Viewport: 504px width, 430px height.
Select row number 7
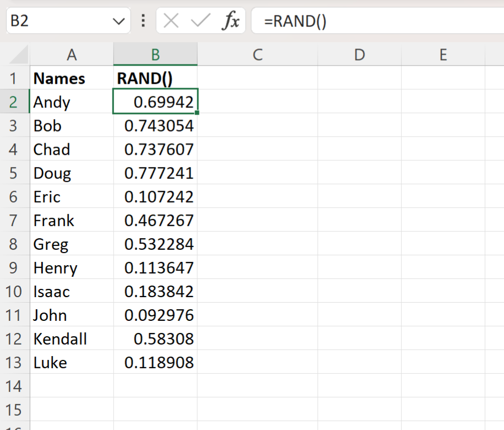[15, 220]
